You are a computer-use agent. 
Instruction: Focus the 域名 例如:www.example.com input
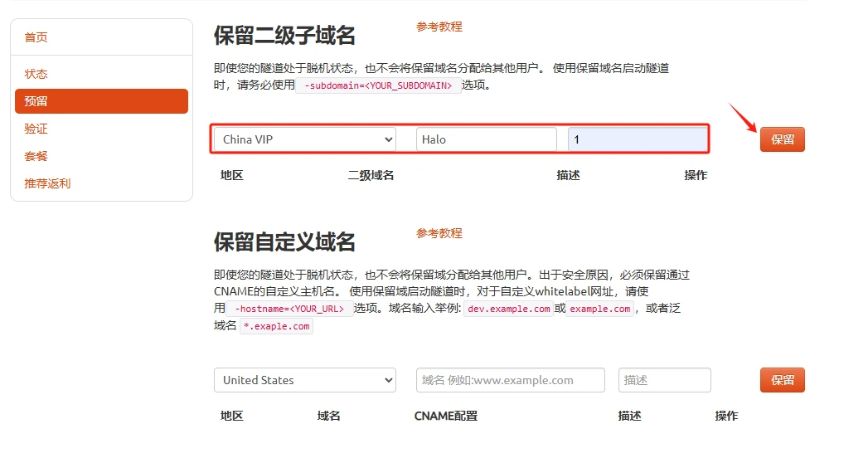tap(511, 380)
